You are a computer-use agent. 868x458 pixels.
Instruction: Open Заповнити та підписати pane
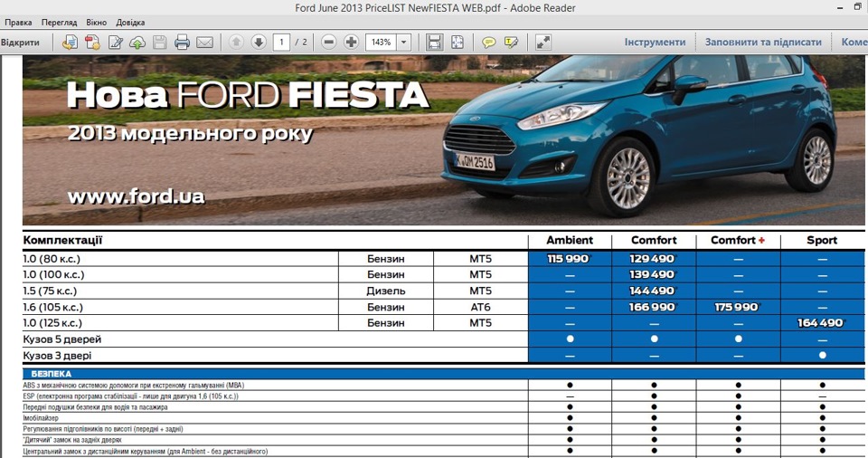pyautogui.click(x=763, y=43)
